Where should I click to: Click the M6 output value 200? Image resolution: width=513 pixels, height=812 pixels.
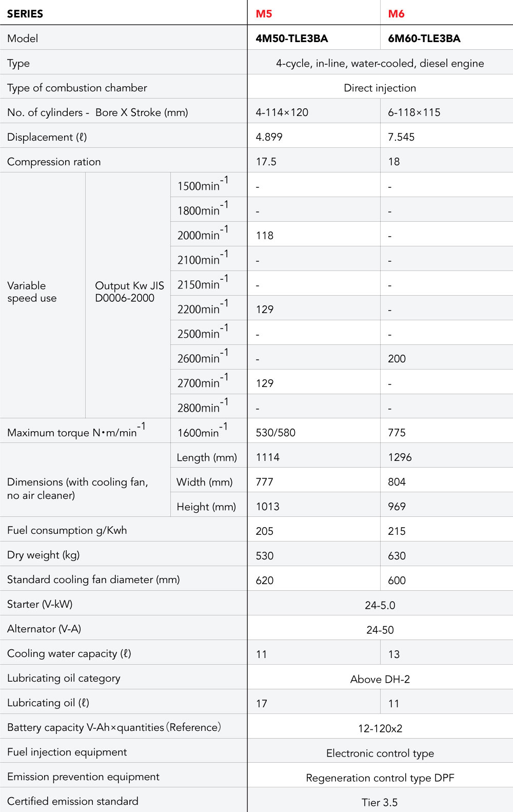[397, 359]
